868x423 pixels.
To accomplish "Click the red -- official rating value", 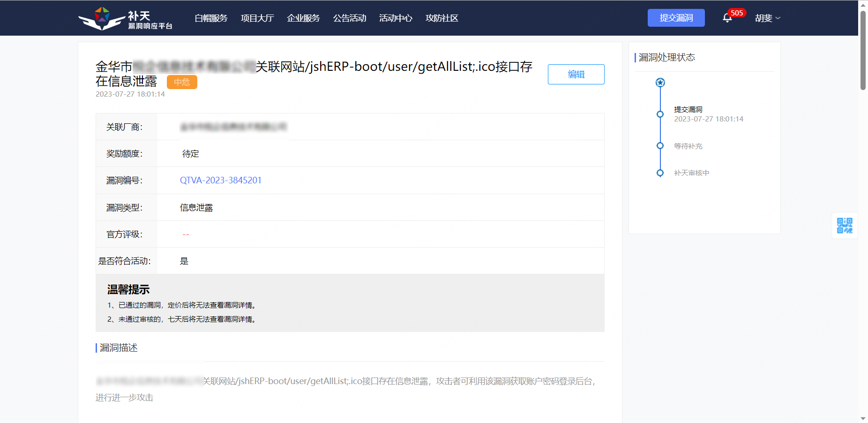I will (x=186, y=234).
